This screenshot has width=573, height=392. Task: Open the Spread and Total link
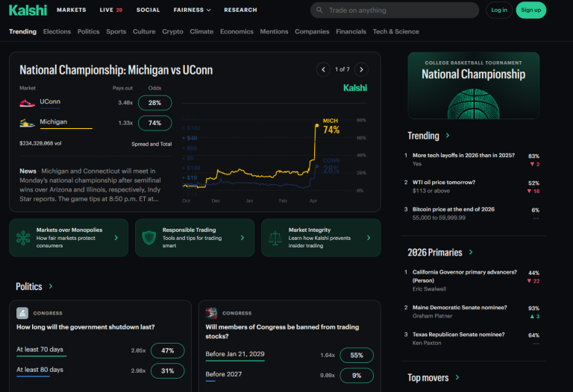tap(151, 144)
